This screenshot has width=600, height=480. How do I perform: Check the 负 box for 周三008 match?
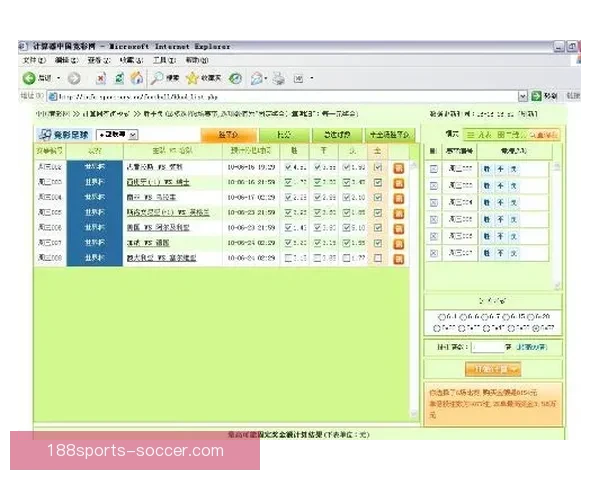[x=346, y=258]
